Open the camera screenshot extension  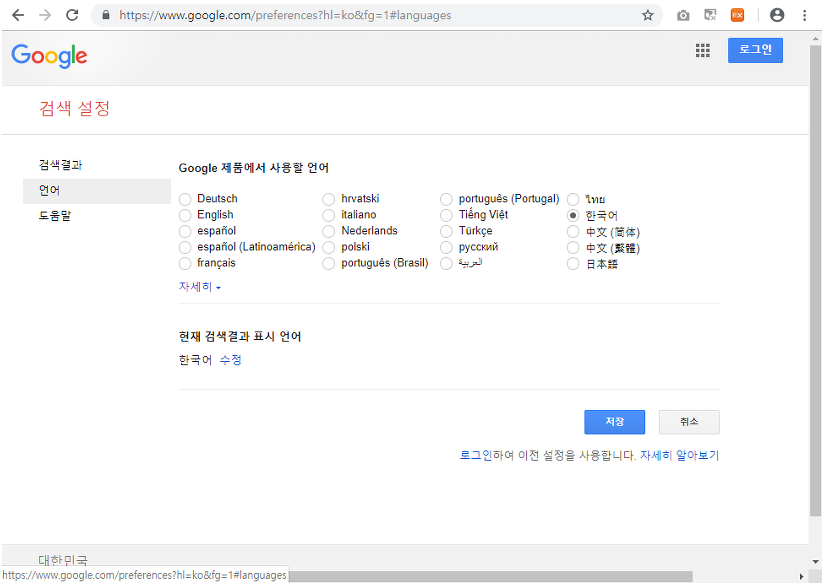[x=683, y=15]
